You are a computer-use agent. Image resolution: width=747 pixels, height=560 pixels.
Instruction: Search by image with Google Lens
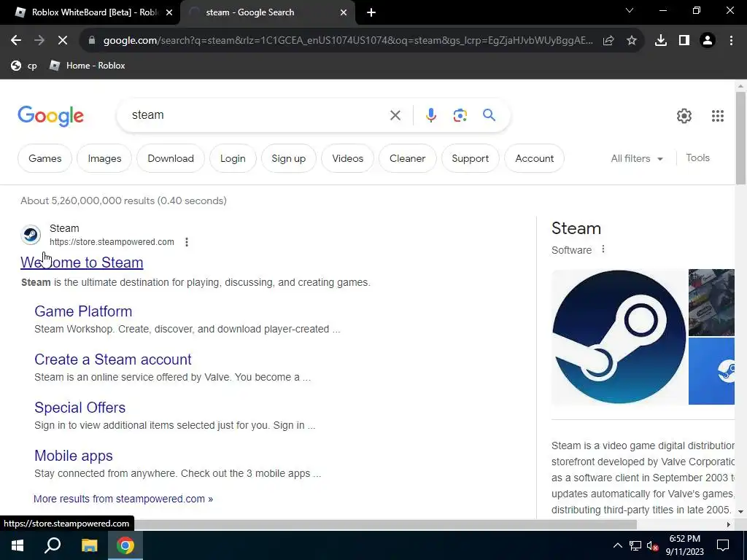460,115
